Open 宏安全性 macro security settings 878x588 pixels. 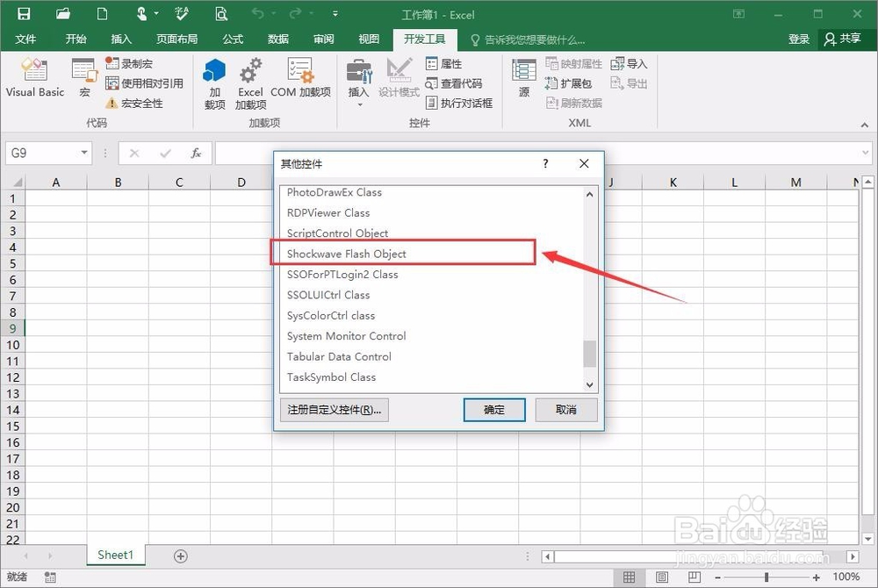pyautogui.click(x=134, y=103)
